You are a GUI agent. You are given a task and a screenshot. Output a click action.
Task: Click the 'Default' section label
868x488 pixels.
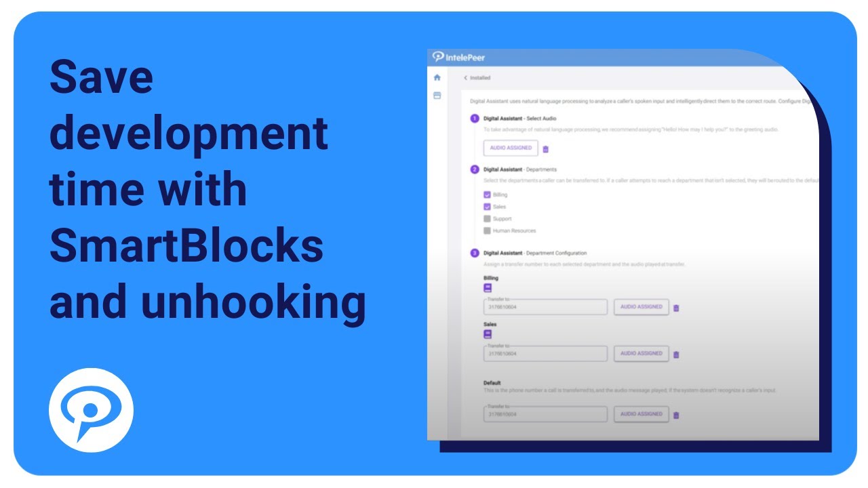coord(492,383)
